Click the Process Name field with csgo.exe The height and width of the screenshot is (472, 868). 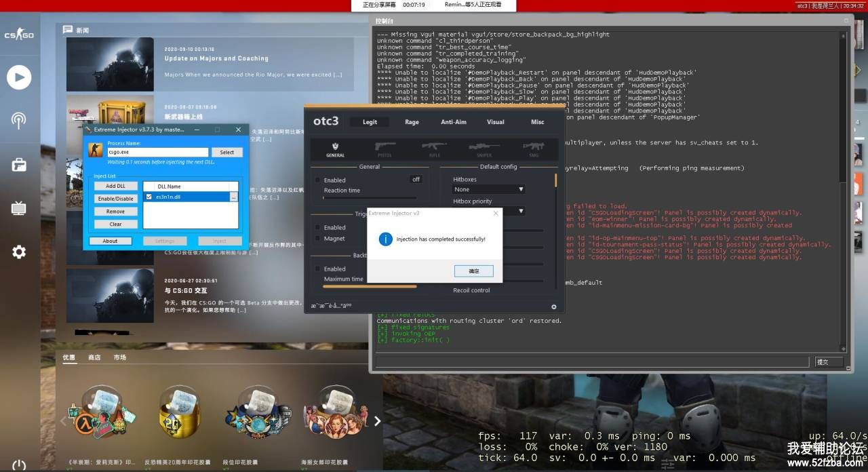tap(158, 153)
